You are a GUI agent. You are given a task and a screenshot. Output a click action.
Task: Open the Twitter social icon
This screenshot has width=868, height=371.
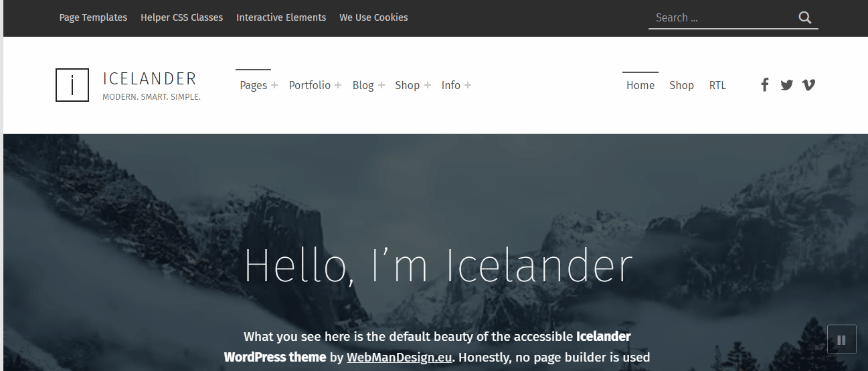(x=786, y=85)
